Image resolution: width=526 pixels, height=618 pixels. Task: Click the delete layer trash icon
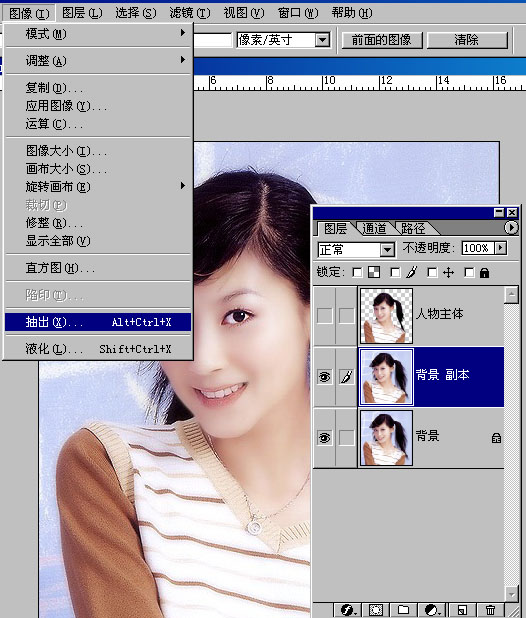click(491, 610)
